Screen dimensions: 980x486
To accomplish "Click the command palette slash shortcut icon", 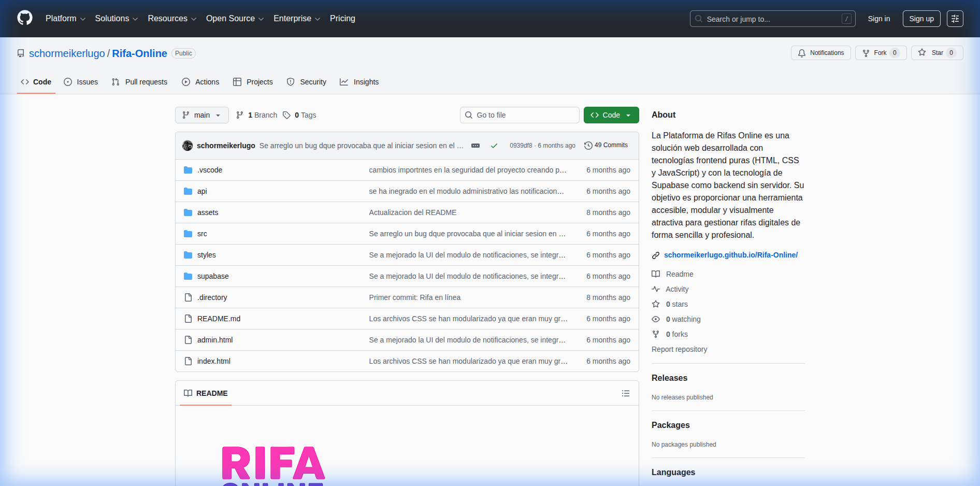I will coord(847,19).
